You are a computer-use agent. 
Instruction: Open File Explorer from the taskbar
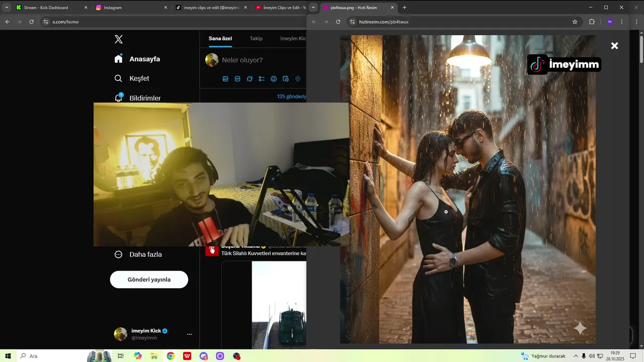[154, 356]
